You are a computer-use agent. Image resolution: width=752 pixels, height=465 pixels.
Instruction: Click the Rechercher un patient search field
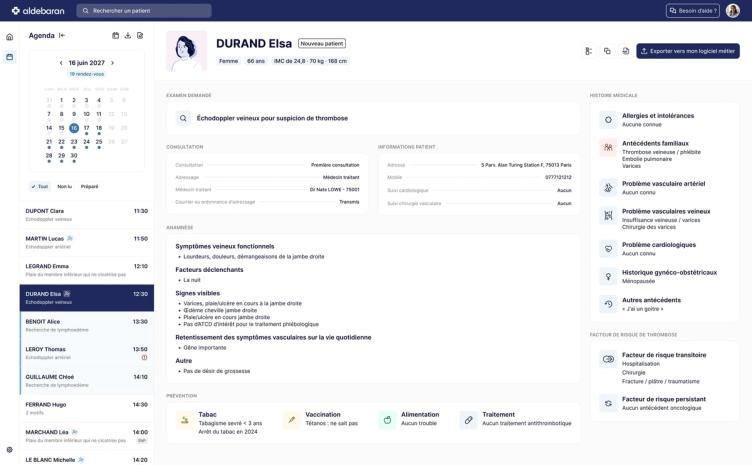pos(144,11)
